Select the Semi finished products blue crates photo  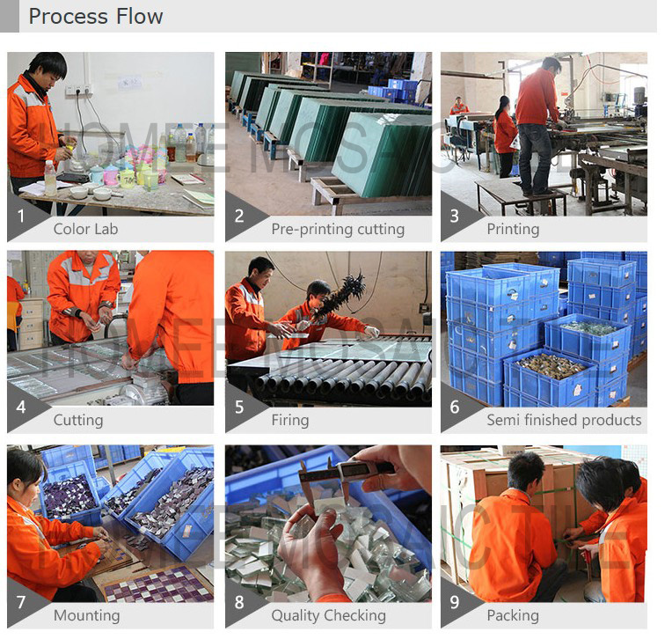[x=544, y=328]
